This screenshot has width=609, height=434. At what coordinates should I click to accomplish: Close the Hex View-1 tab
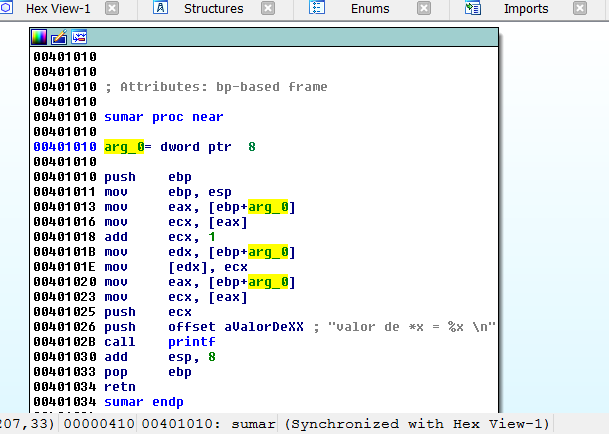coord(111,9)
